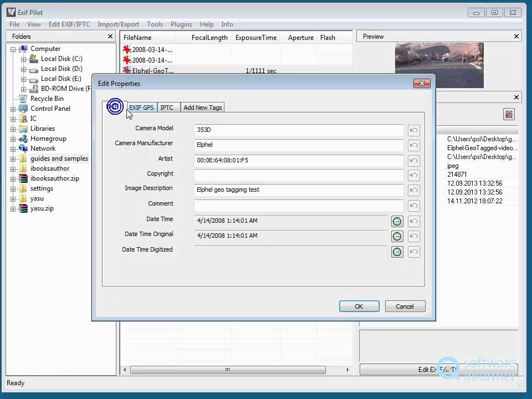The width and height of the screenshot is (532, 399).
Task: Click the clock icon beside Date Time Digitized
Action: [397, 252]
